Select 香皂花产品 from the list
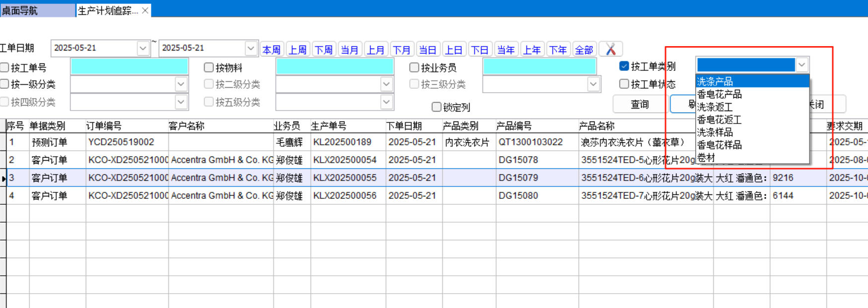The image size is (868, 308). (720, 94)
